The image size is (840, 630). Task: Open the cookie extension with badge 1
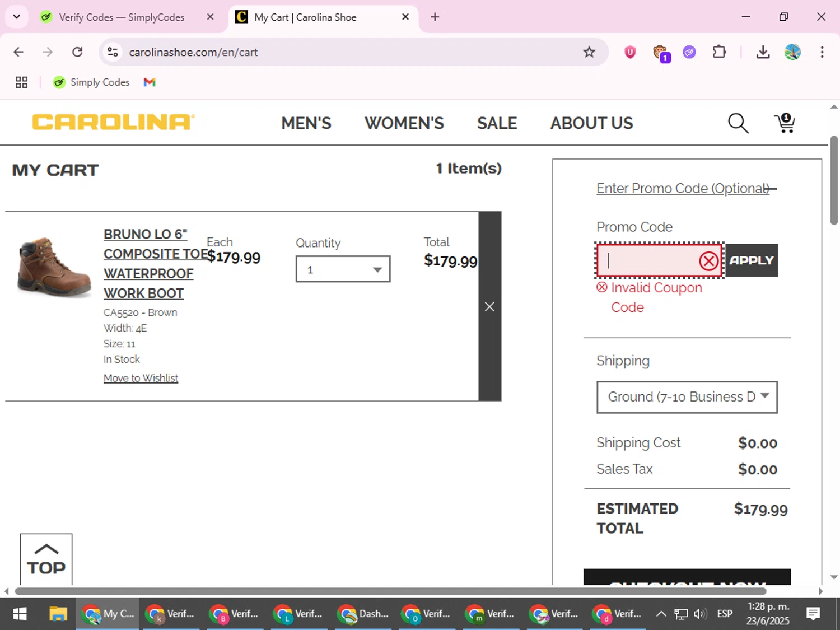(661, 53)
